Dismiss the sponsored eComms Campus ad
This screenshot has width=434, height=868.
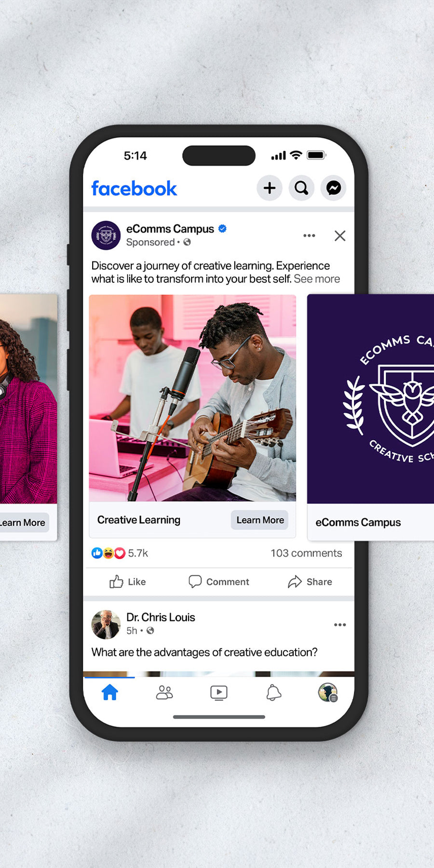click(x=340, y=235)
